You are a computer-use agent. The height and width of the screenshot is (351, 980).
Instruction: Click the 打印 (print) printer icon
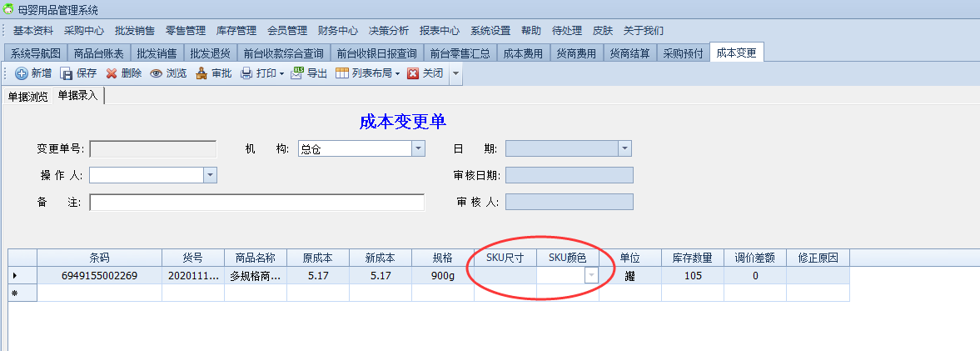247,73
